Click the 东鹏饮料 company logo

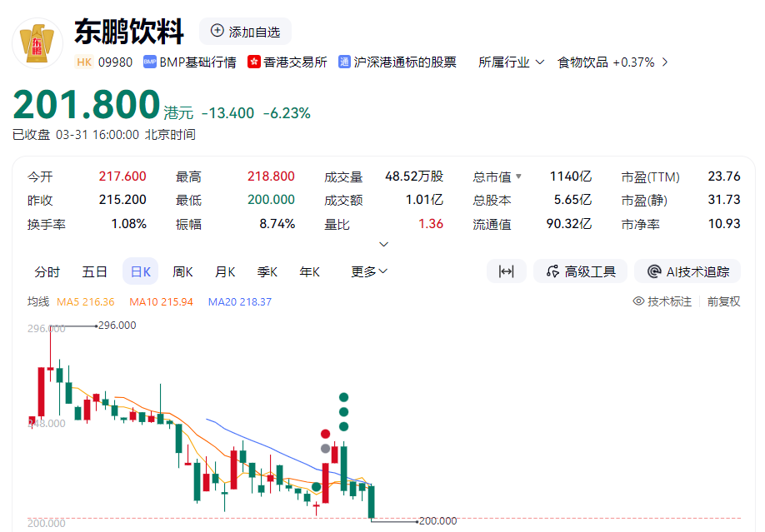(37, 42)
